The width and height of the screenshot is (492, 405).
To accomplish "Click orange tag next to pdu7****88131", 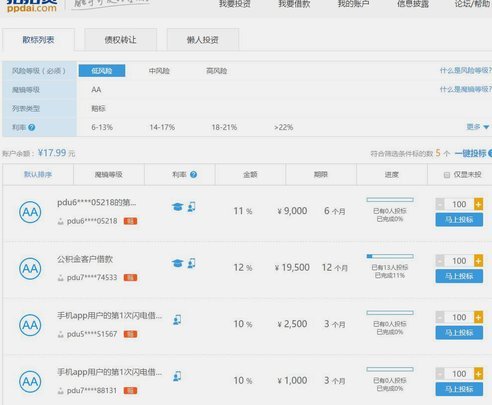I will [130, 391].
